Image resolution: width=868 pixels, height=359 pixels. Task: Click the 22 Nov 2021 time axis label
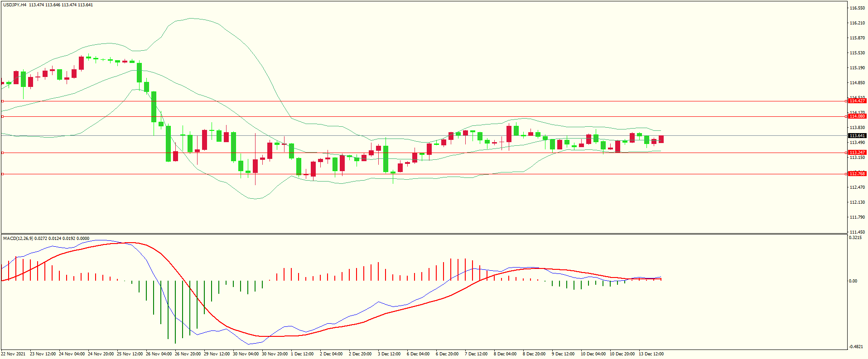tap(13, 354)
